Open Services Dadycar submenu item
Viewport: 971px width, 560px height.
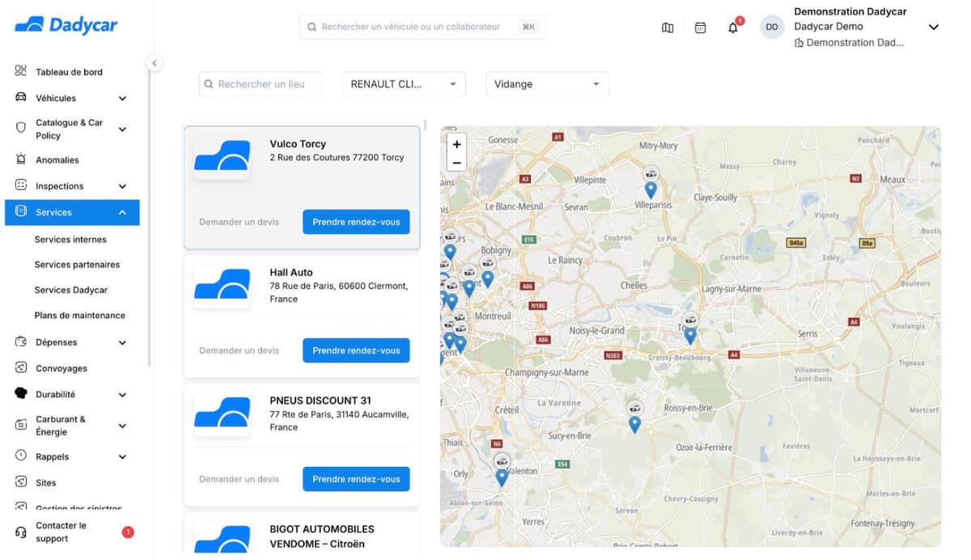click(x=71, y=290)
